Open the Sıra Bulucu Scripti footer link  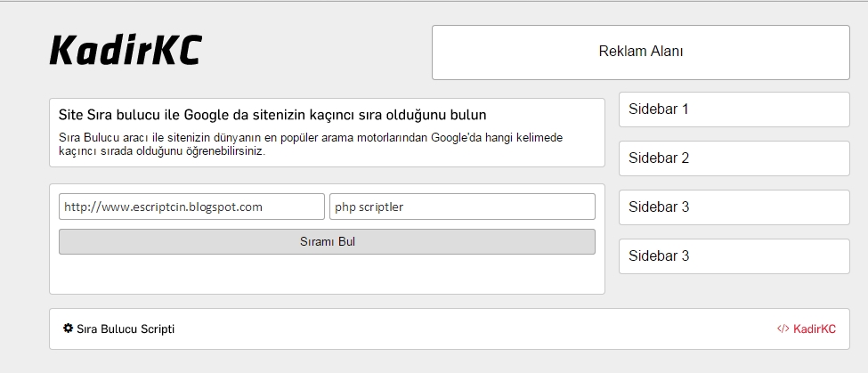click(x=126, y=328)
